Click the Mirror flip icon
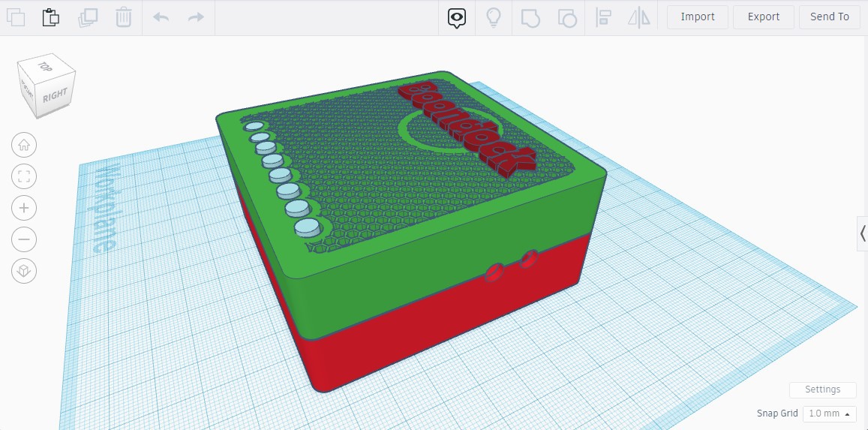868x430 pixels. 639,18
